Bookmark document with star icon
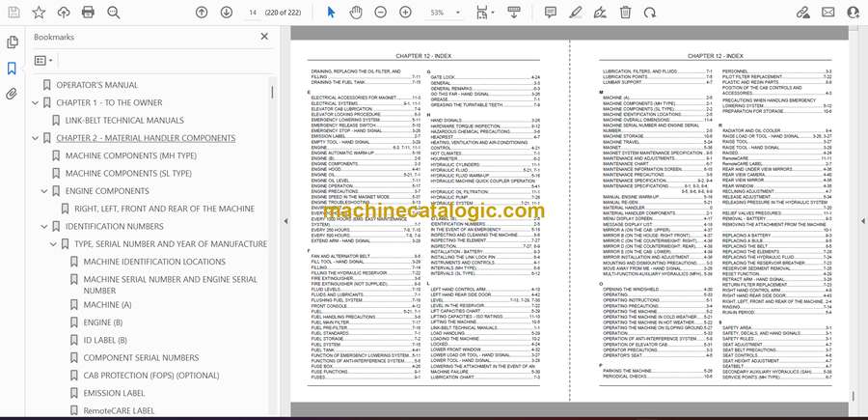The image size is (868, 420). pyautogui.click(x=39, y=13)
